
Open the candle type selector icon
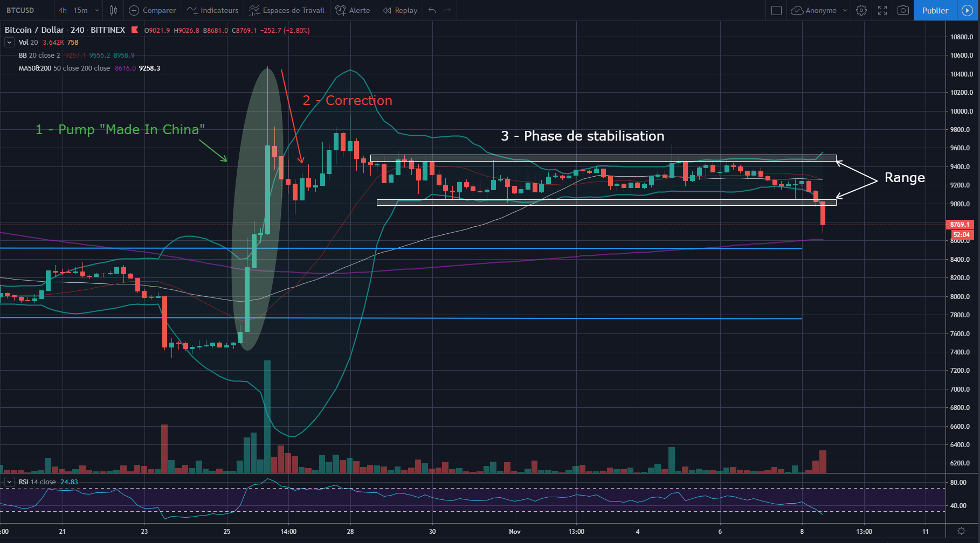pyautogui.click(x=113, y=10)
